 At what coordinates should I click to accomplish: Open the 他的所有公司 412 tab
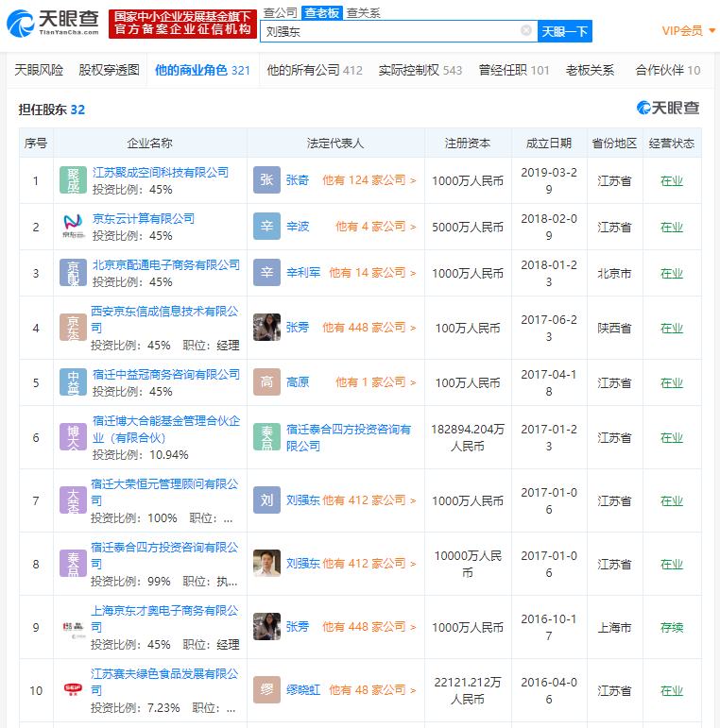coord(315,70)
